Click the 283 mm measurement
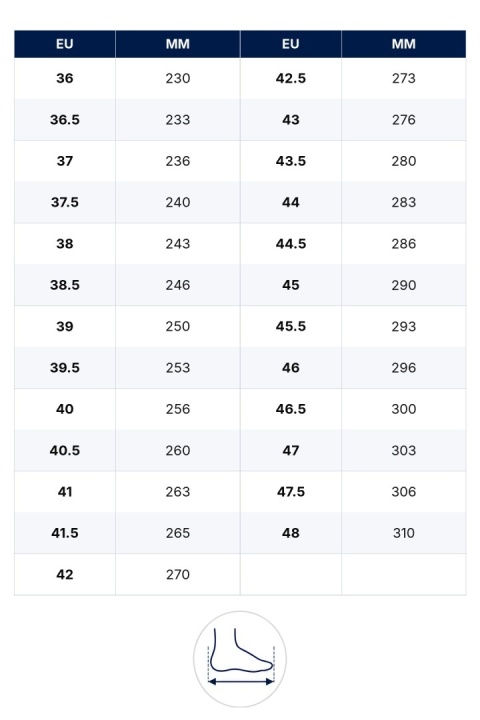The image size is (480, 720). tap(404, 202)
